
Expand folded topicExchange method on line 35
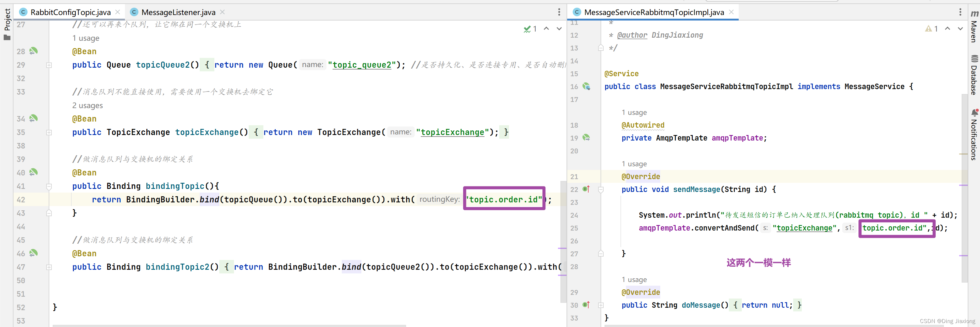click(49, 132)
